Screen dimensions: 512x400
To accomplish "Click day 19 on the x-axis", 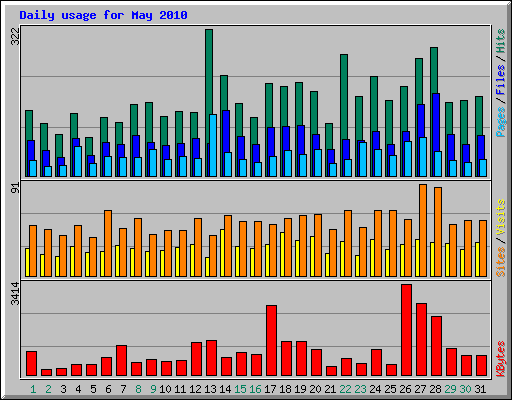I will point(300,389).
